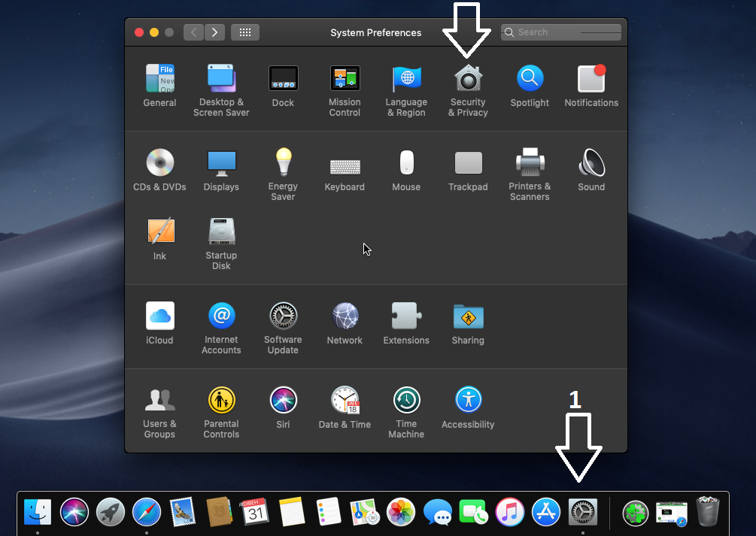This screenshot has width=756, height=536.
Task: Click the Show All grid button
Action: point(245,32)
